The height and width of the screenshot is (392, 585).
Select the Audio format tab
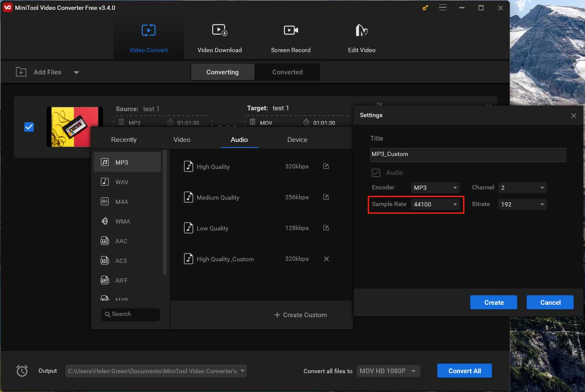[x=239, y=140]
